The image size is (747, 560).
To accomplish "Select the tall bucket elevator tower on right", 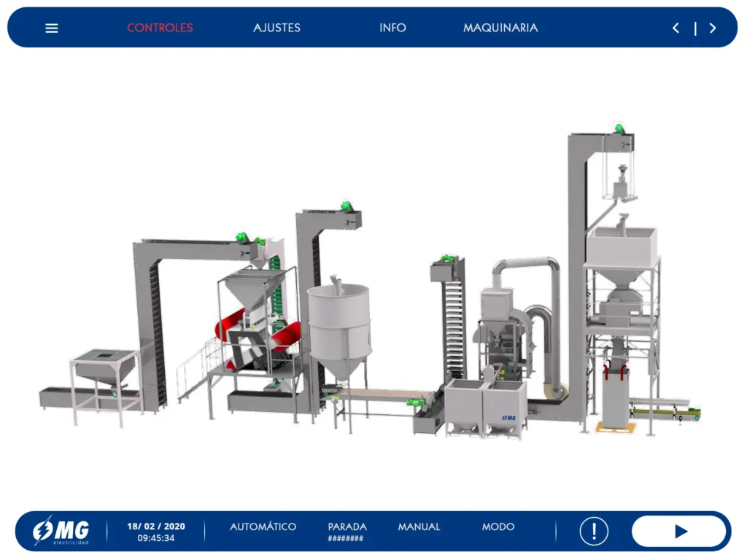I will coord(576,276).
